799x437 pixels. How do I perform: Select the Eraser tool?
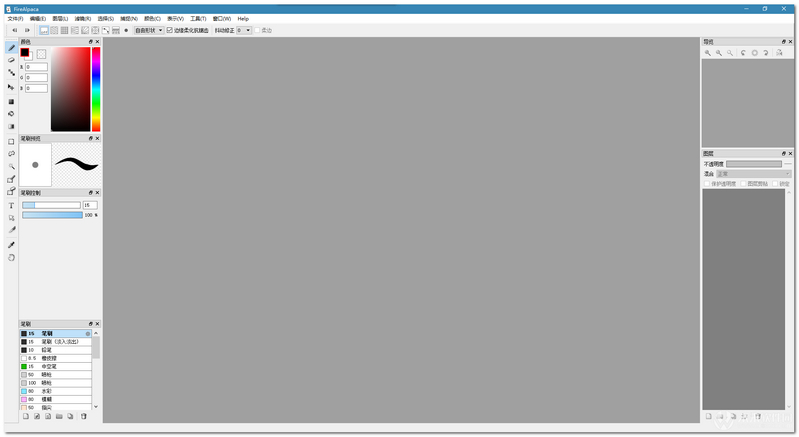[11, 60]
